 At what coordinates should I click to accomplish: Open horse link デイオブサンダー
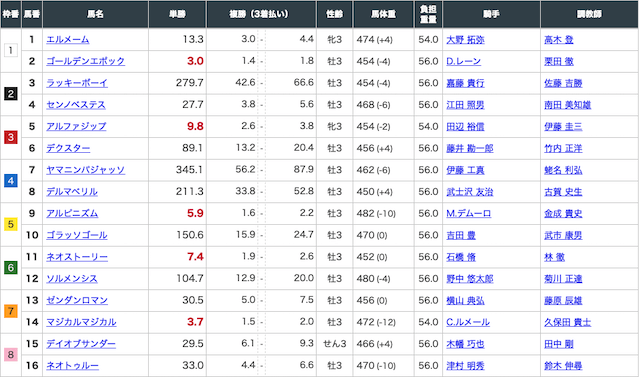[81, 344]
